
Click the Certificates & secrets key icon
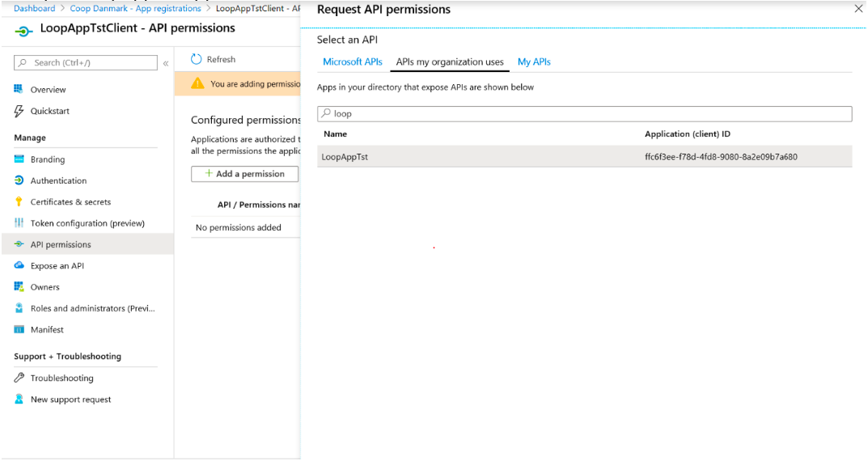(x=19, y=201)
